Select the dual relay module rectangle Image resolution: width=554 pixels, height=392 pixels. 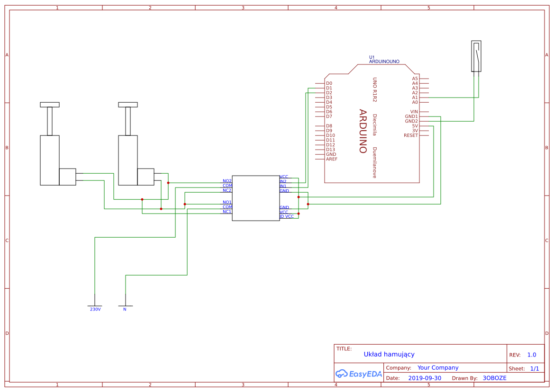click(256, 198)
